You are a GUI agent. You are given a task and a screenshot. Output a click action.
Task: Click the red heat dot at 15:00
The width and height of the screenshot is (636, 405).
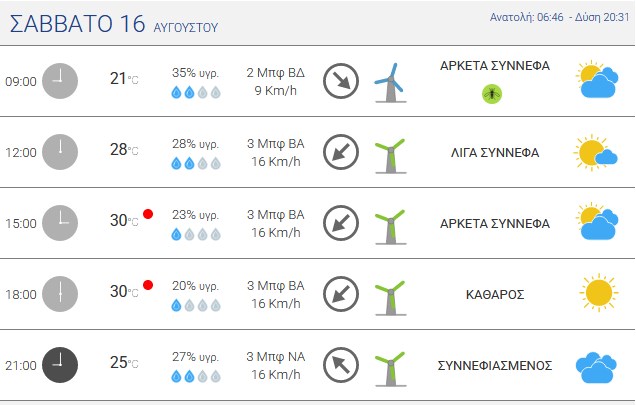tap(148, 214)
